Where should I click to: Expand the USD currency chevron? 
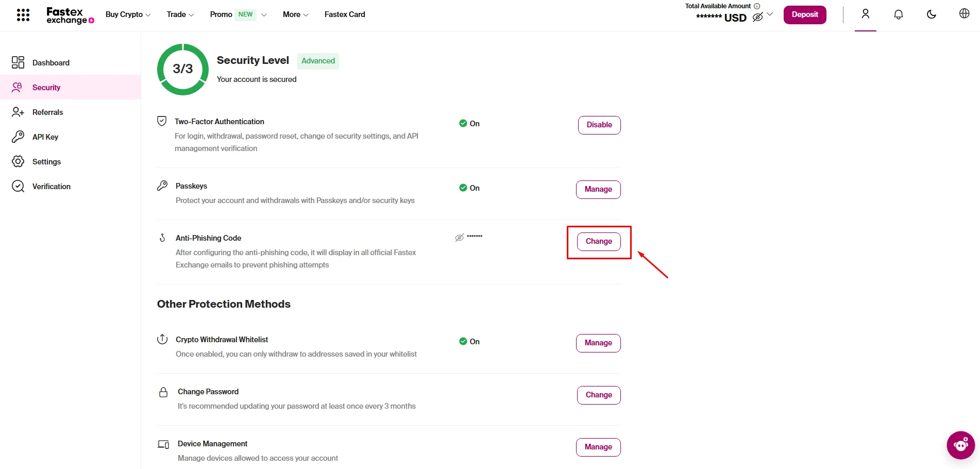[x=770, y=14]
